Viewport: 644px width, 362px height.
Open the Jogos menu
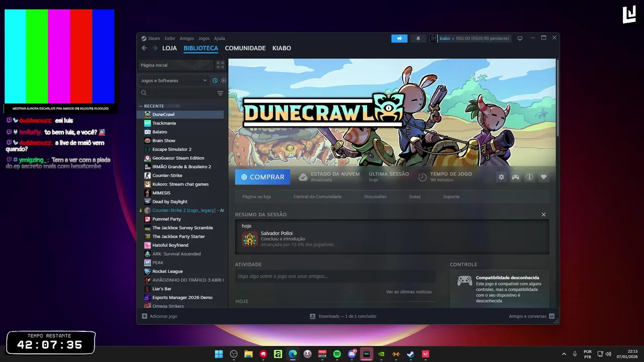[204, 38]
